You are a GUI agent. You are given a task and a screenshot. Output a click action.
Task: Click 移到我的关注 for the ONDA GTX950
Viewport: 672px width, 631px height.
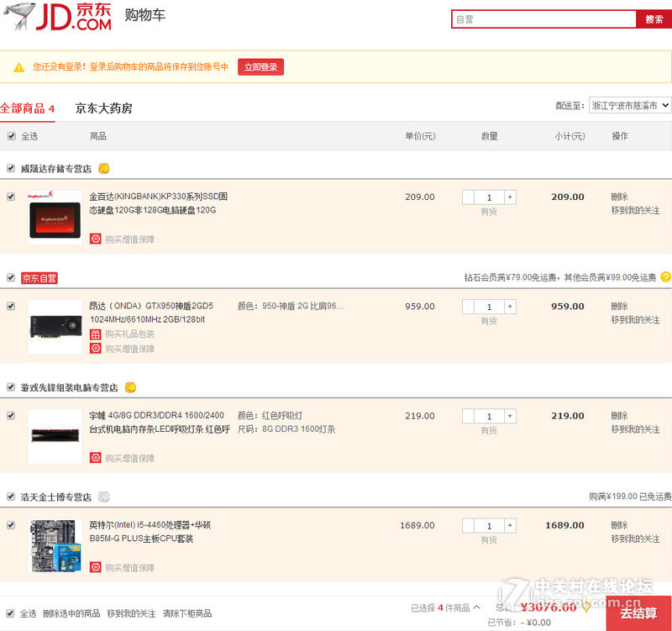pyautogui.click(x=635, y=320)
